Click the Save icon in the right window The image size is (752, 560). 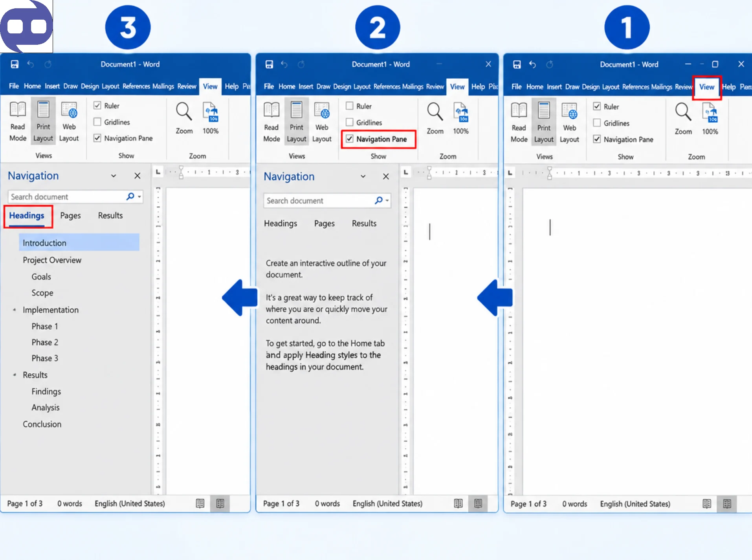point(517,64)
